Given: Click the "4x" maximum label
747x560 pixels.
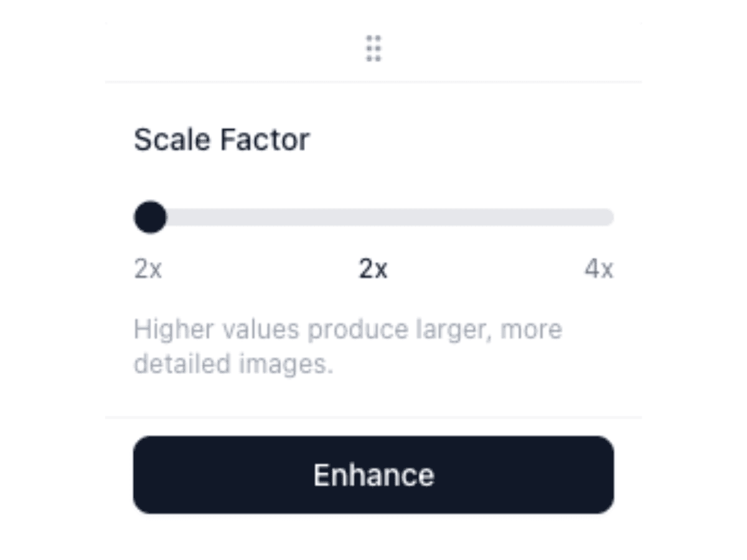Looking at the screenshot, I should tap(598, 269).
